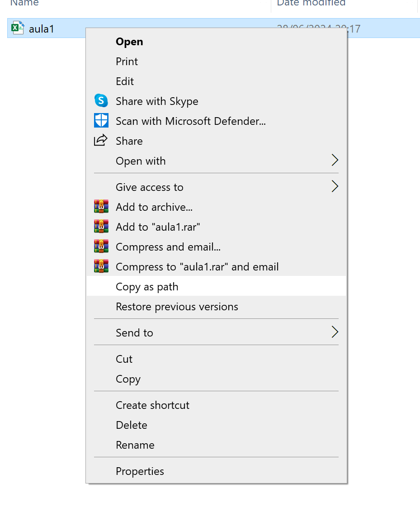420x512 pixels.
Task: Sort by the Date modified column header
Action: (311, 4)
